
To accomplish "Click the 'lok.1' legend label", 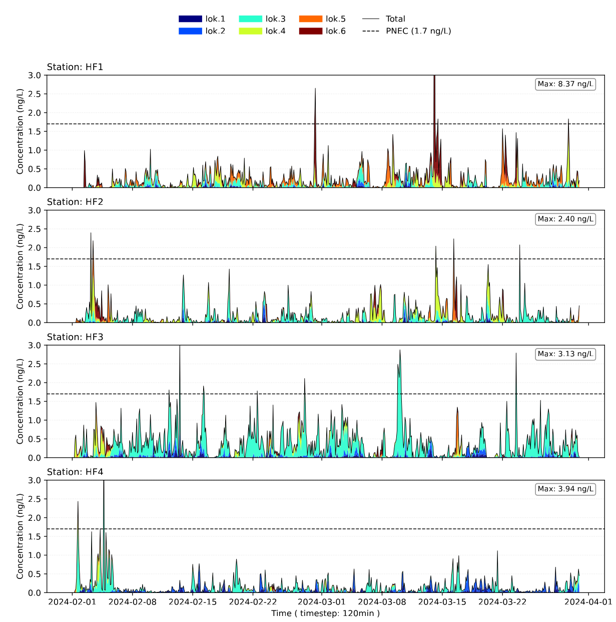I will click(215, 19).
